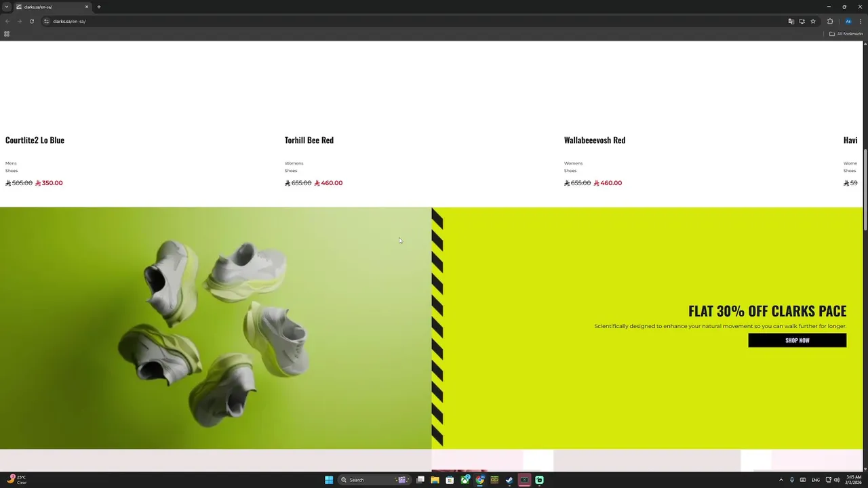Open site information icon in address bar
Screen dimensions: 868x488
pyautogui.click(x=47, y=21)
